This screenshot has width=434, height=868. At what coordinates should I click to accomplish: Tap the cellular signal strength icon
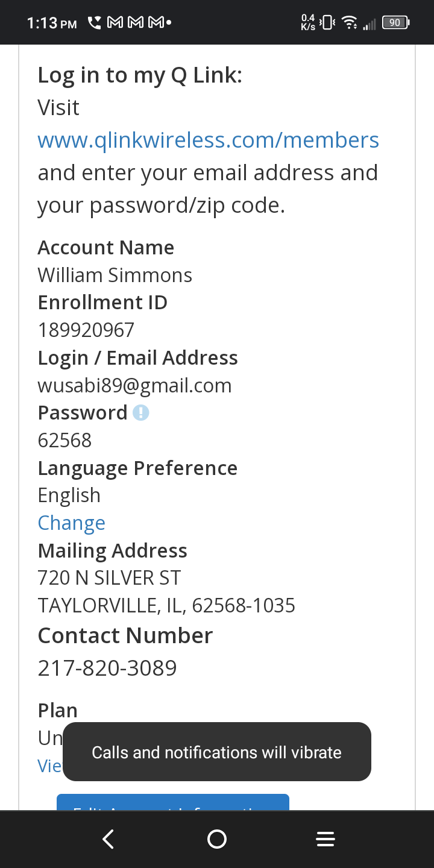pos(370,24)
